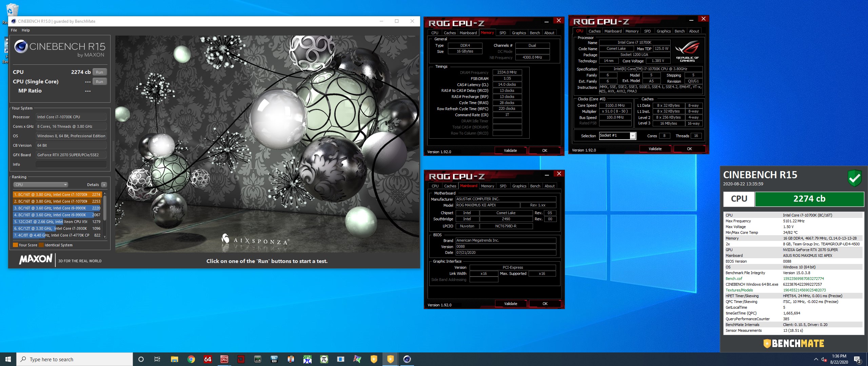Open the green Pi symbol taskbar icon
This screenshot has height=366, width=868.
pyautogui.click(x=324, y=359)
